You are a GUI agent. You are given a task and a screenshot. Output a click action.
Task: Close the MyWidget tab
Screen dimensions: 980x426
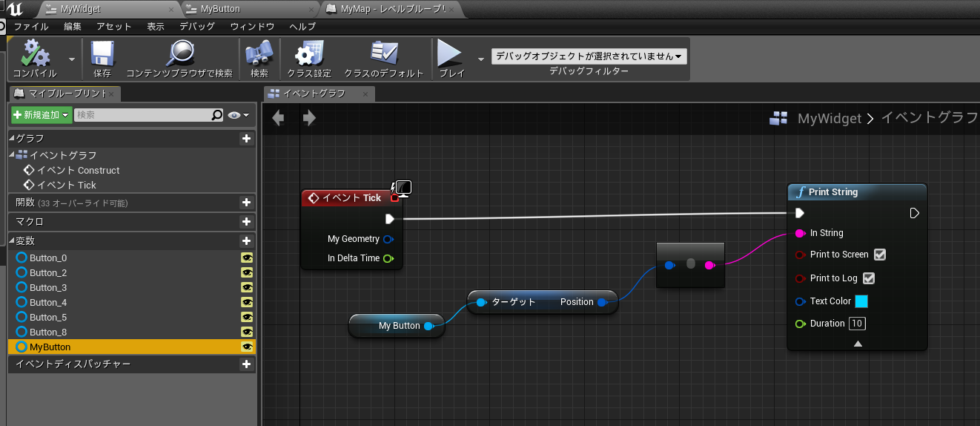point(171,10)
